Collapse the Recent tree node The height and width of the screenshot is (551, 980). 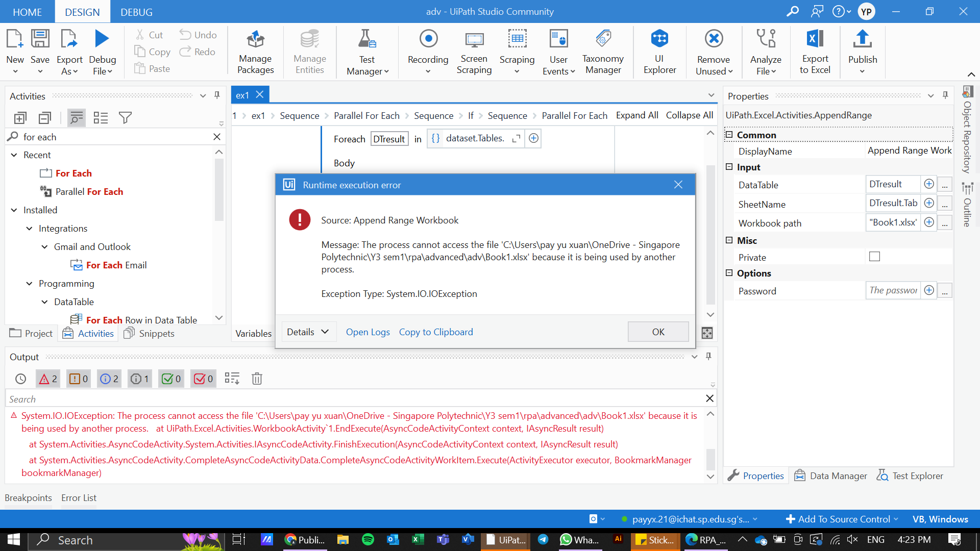(14, 155)
